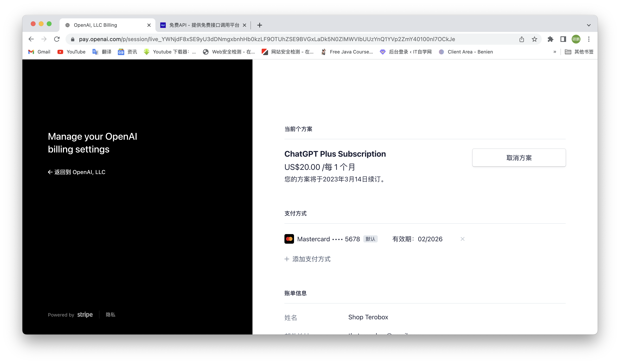Open the share page icon
This screenshot has height=364, width=620.
click(522, 39)
